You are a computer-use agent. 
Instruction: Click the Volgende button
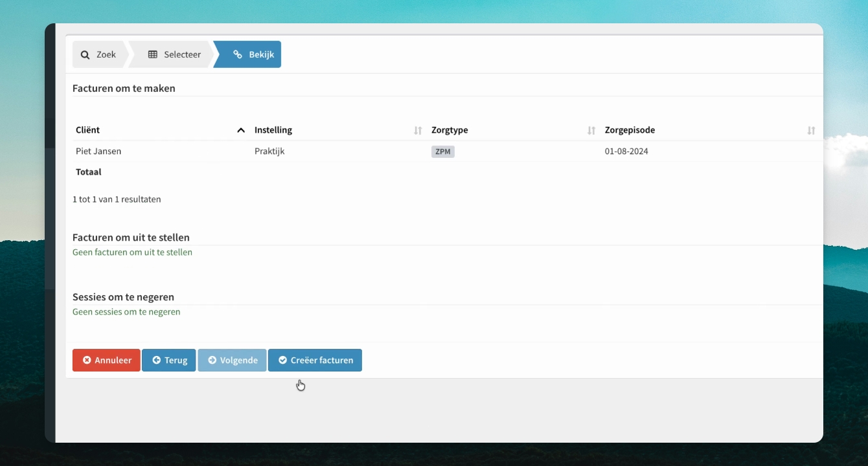232,361
